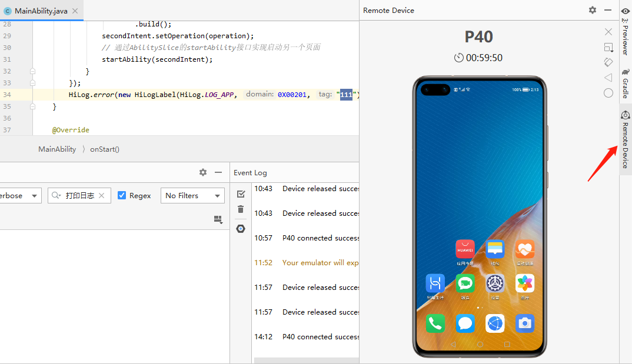Clear the log search text
This screenshot has height=364, width=632.
coord(102,195)
